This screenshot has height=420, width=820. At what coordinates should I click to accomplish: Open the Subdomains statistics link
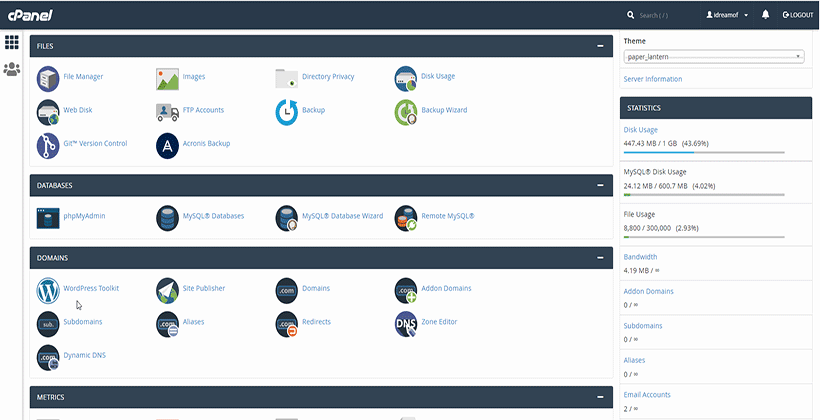[643, 326]
